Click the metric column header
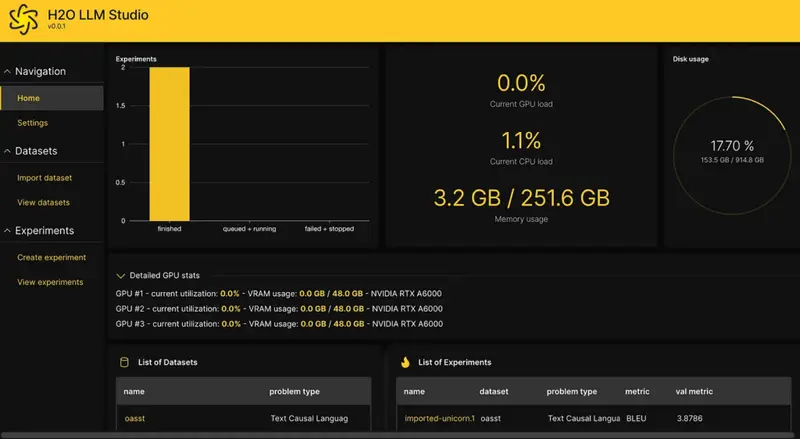Image resolution: width=800 pixels, height=439 pixels. [x=637, y=392]
